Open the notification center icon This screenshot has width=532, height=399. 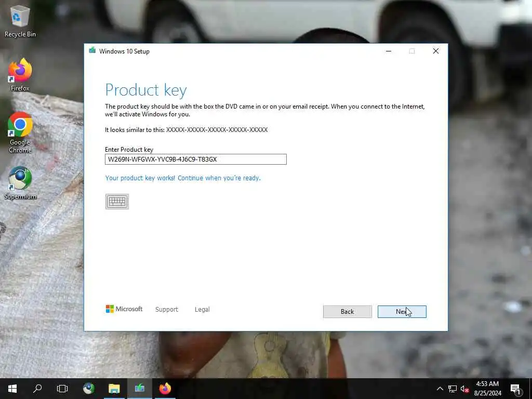(x=516, y=389)
